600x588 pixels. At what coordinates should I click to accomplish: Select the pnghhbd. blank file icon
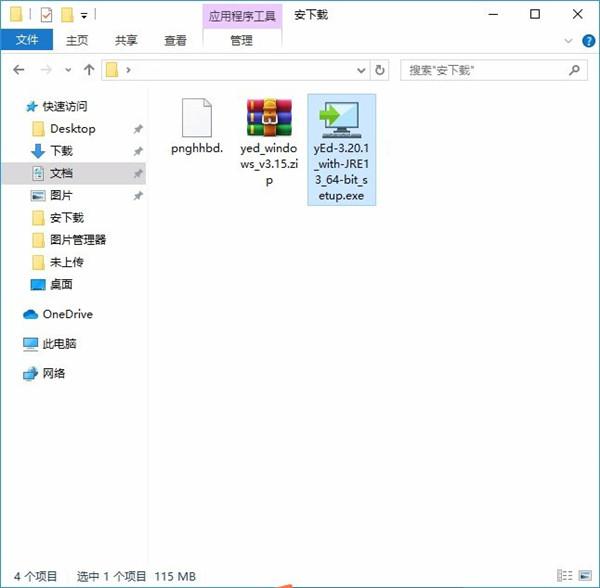tap(197, 118)
